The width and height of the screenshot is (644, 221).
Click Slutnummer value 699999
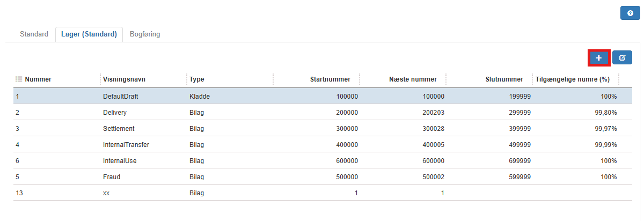click(520, 161)
